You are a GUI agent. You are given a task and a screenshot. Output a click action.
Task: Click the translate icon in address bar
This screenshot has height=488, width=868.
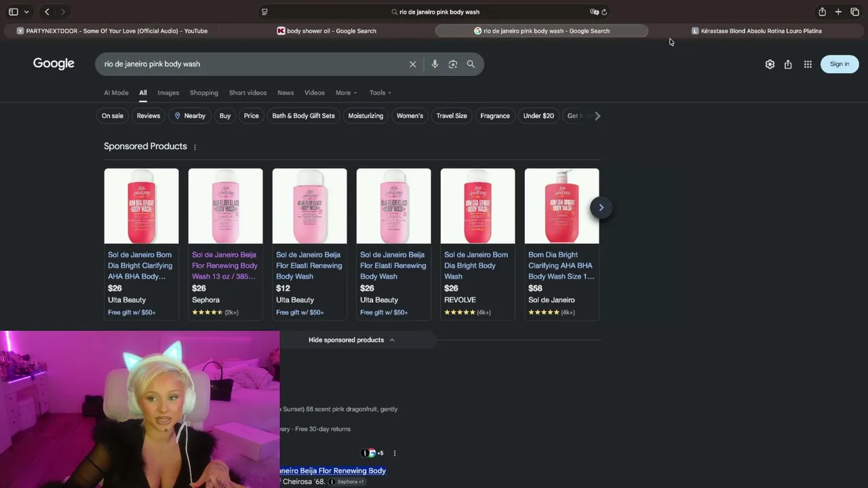(594, 12)
